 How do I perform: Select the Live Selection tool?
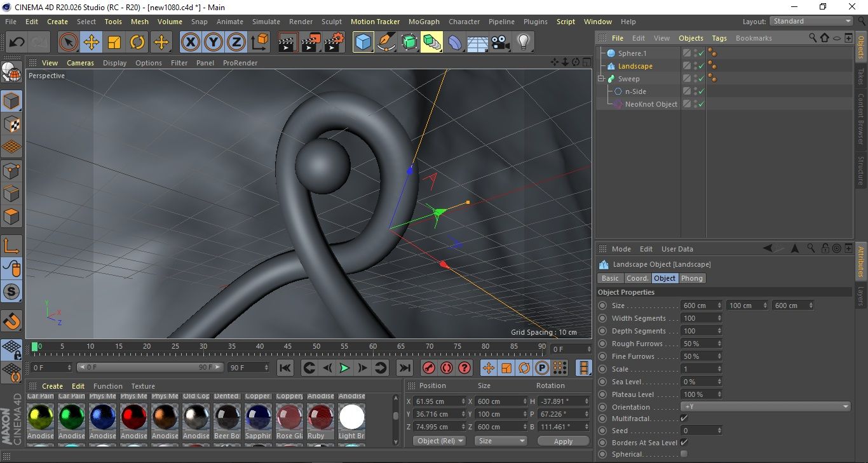click(69, 43)
